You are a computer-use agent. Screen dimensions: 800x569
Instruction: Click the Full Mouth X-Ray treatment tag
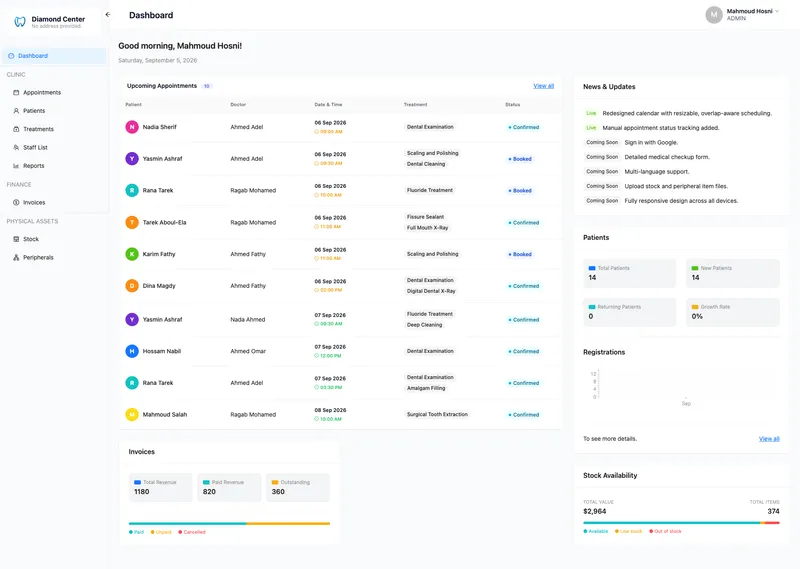click(428, 228)
